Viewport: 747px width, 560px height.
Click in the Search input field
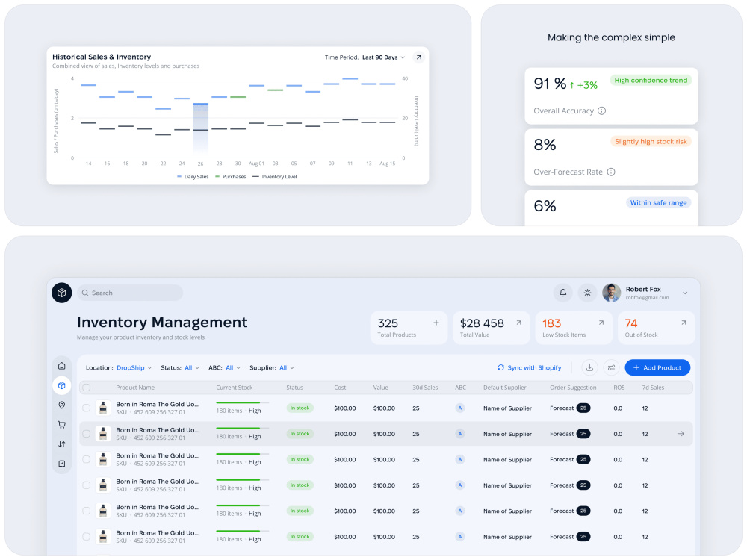click(130, 293)
